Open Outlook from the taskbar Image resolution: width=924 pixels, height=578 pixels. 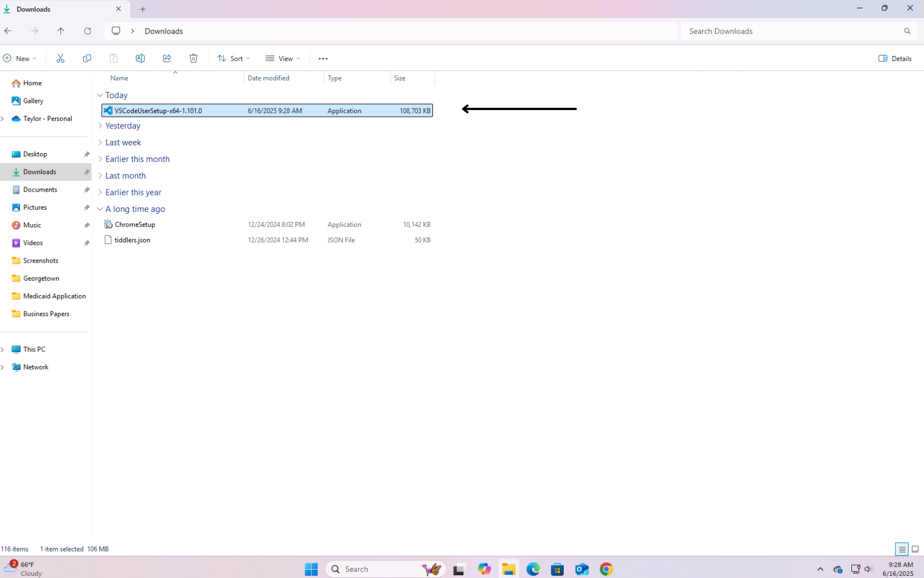(582, 569)
